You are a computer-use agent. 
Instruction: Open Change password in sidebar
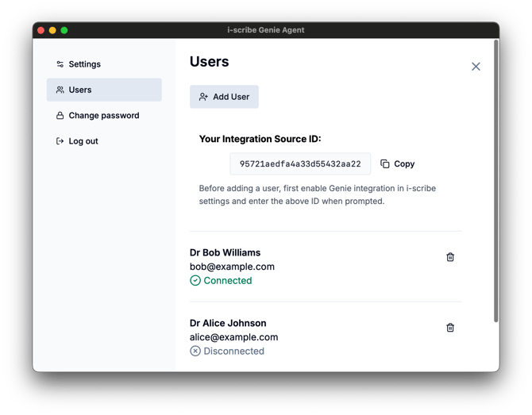click(x=104, y=116)
